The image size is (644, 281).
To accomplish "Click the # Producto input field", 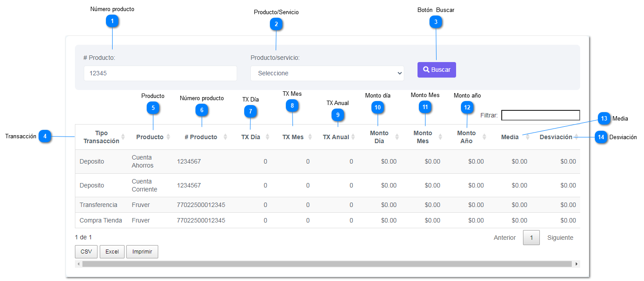I will pos(160,73).
